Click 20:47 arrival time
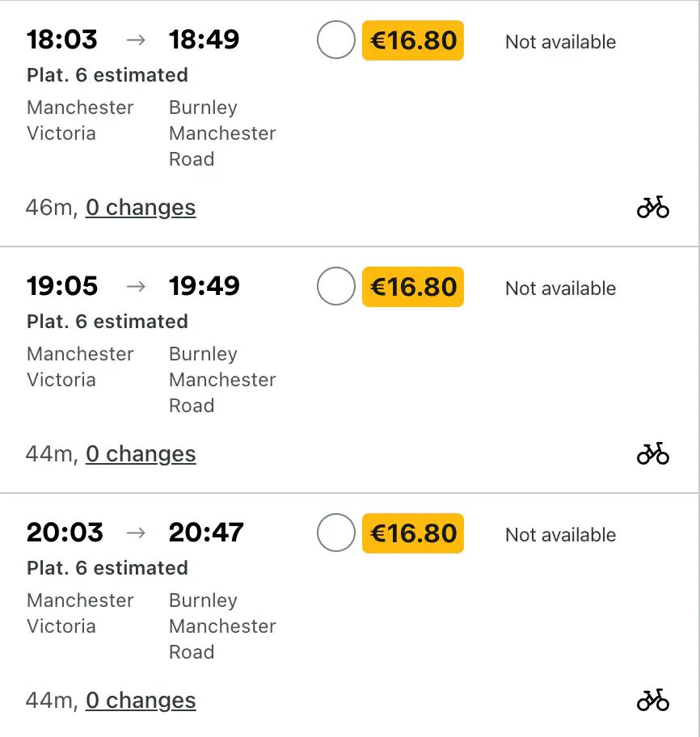This screenshot has width=700, height=737. [206, 532]
